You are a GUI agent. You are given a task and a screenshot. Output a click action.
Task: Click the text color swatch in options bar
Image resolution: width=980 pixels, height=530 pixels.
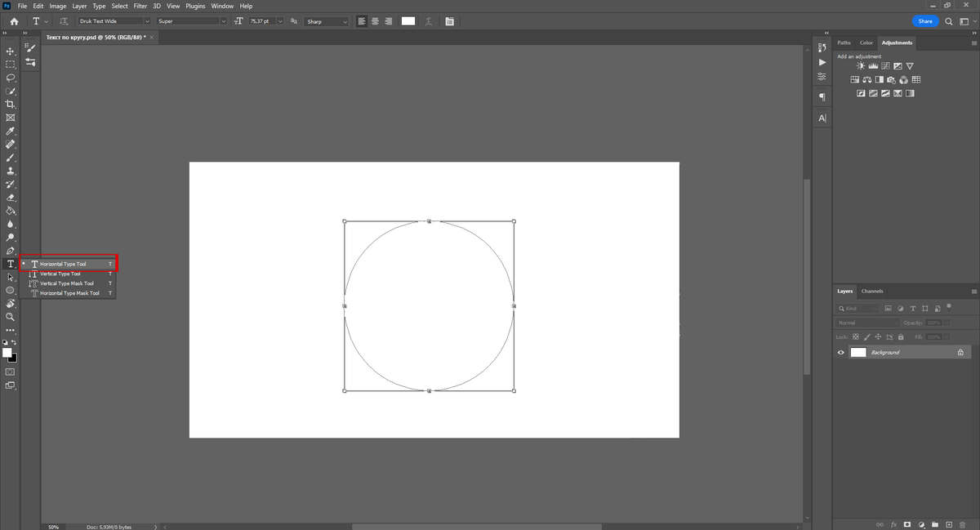coord(408,21)
